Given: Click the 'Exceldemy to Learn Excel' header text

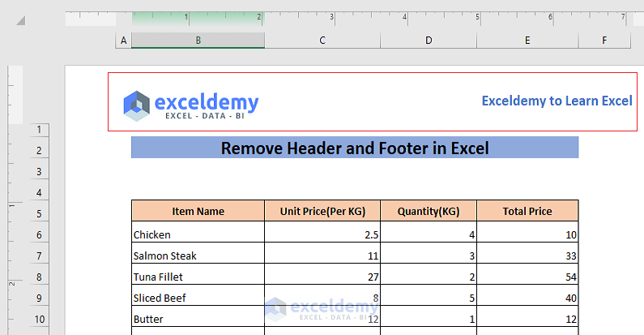Looking at the screenshot, I should [x=557, y=101].
